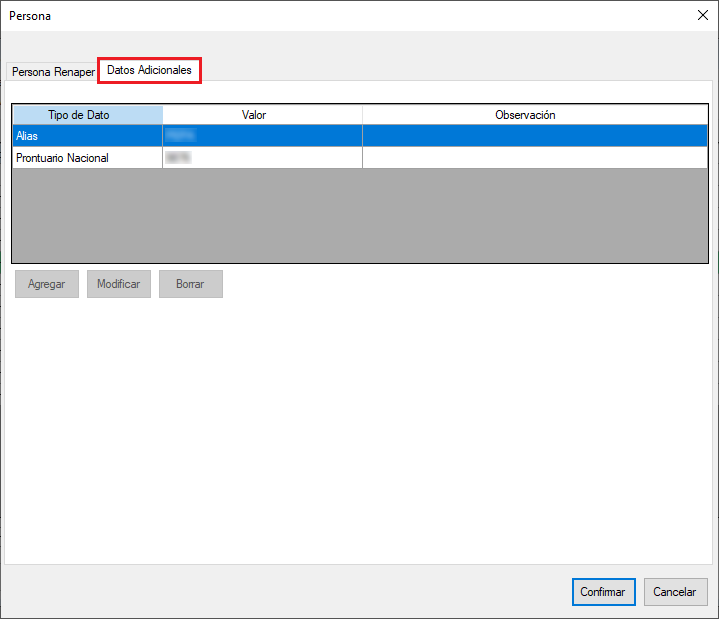Viewport: 719px width, 619px height.
Task: Switch to the Persona Renaper tab
Action: (52, 72)
